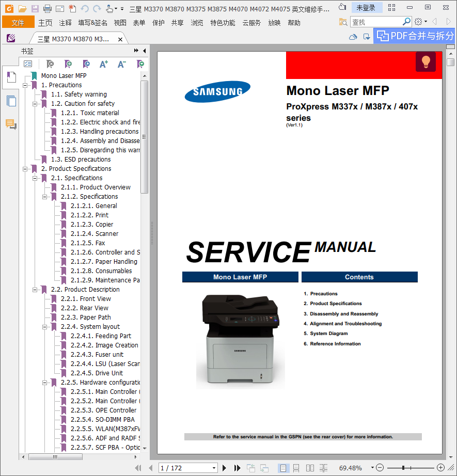This screenshot has width=457, height=476.
Task: Open the 注释 tab
Action: (65, 23)
